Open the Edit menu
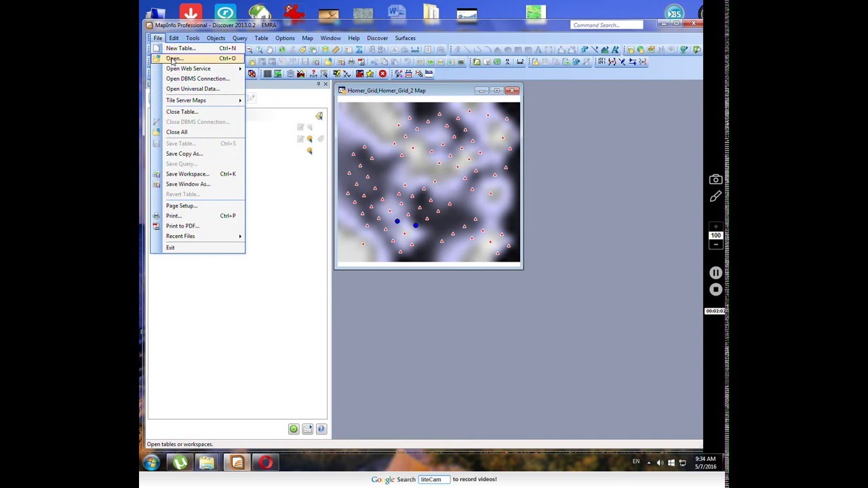This screenshot has height=488, width=868. [174, 38]
